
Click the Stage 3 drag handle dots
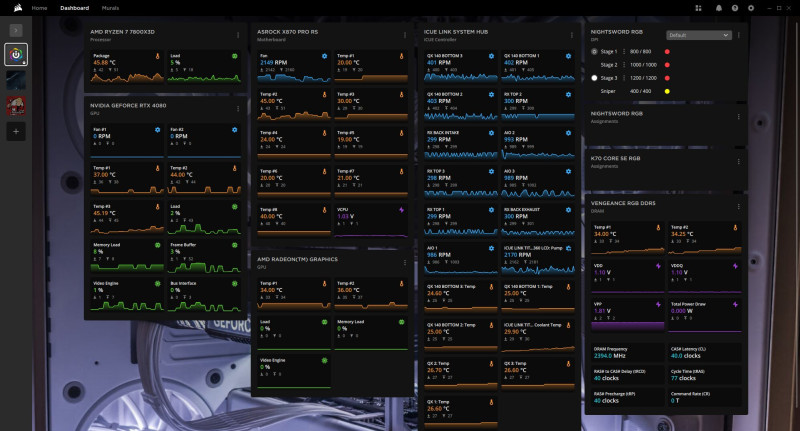pyautogui.click(x=623, y=78)
